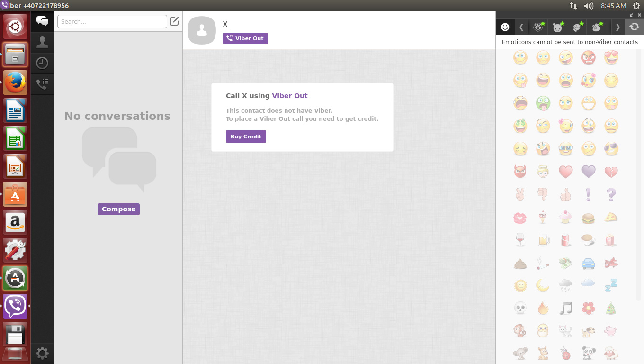The width and height of the screenshot is (644, 364).
Task: Pick the purple heart emoticon
Action: (589, 172)
